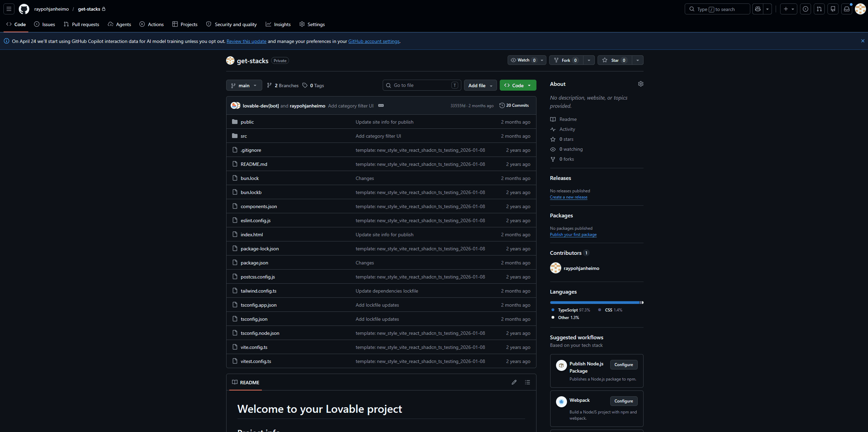
Task: Open the global navigation hamburger menu
Action: coord(9,9)
